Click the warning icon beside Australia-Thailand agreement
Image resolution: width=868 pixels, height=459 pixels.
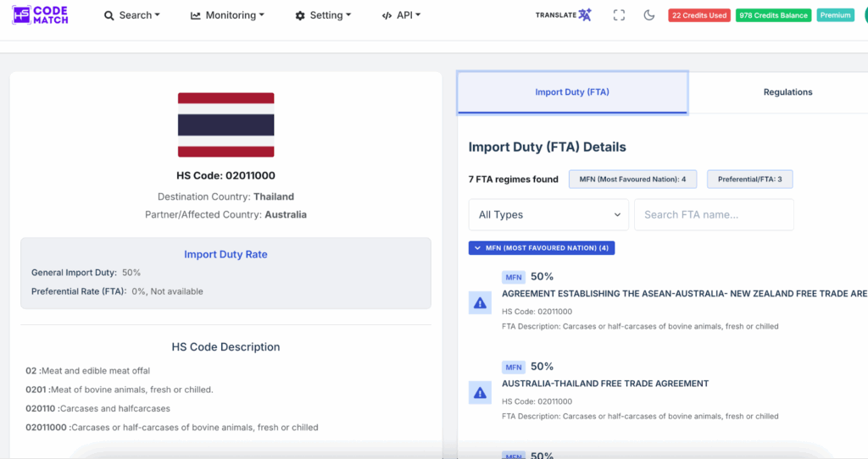point(480,392)
